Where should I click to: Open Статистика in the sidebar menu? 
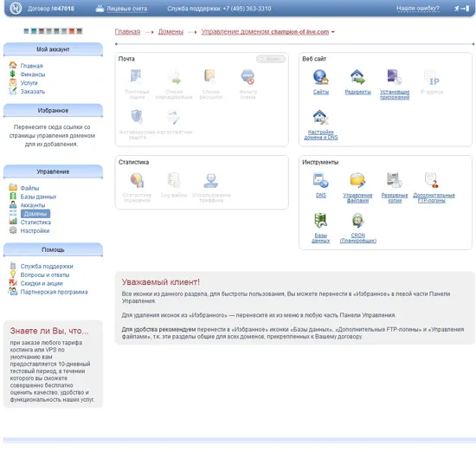pyautogui.click(x=35, y=223)
